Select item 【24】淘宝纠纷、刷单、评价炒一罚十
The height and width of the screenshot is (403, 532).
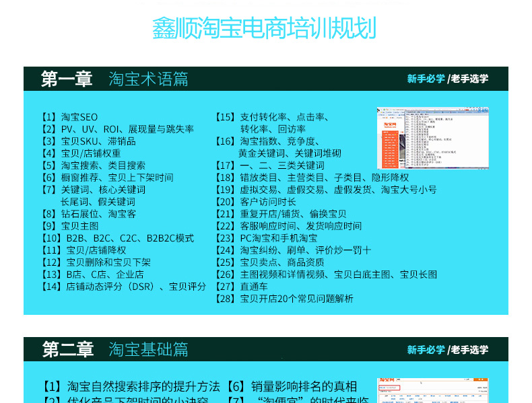(293, 250)
